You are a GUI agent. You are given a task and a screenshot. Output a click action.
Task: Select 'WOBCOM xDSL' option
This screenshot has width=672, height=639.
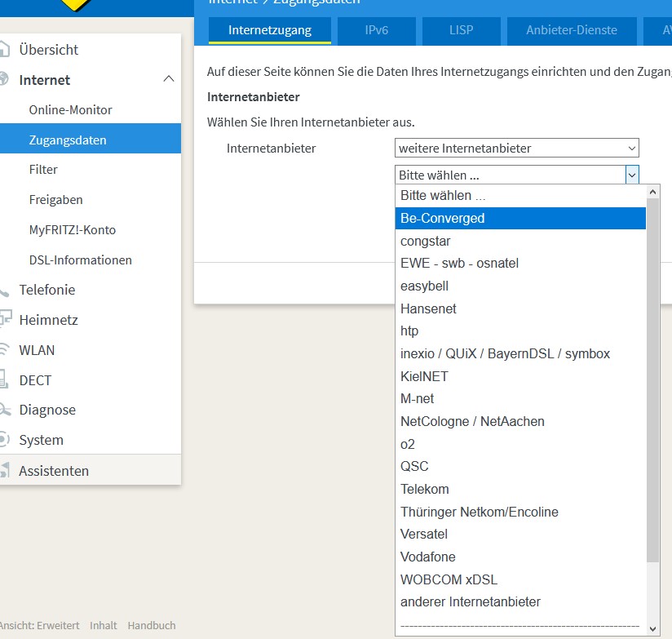520,579
